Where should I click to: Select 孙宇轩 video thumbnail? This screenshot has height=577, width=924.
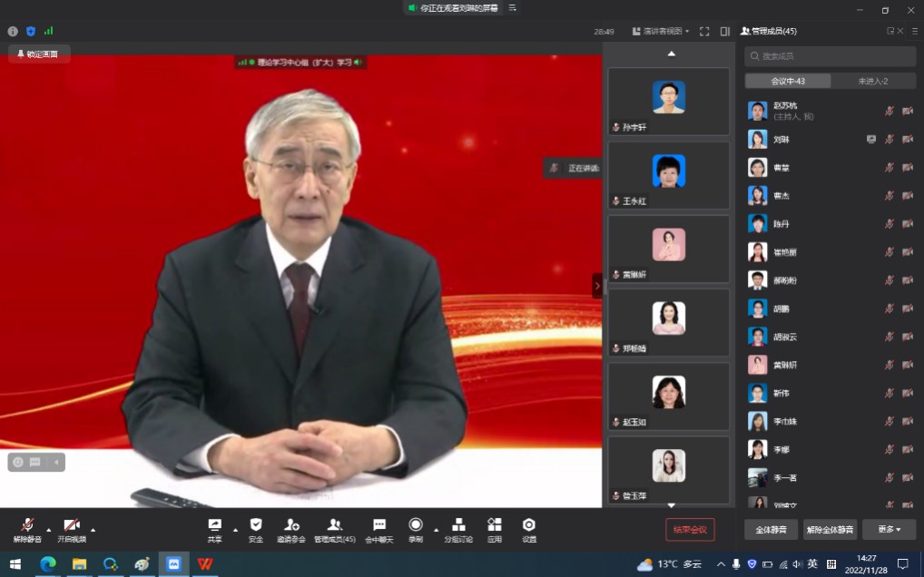[669, 102]
